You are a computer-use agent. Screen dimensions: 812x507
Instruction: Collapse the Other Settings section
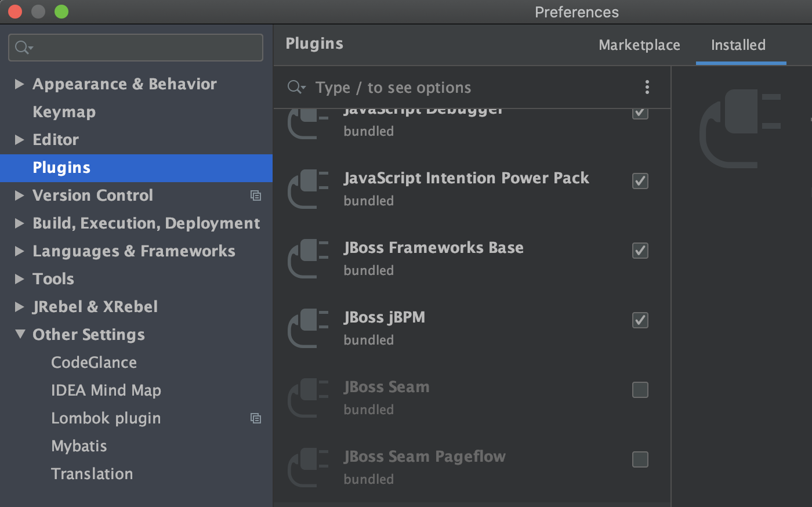coord(20,335)
